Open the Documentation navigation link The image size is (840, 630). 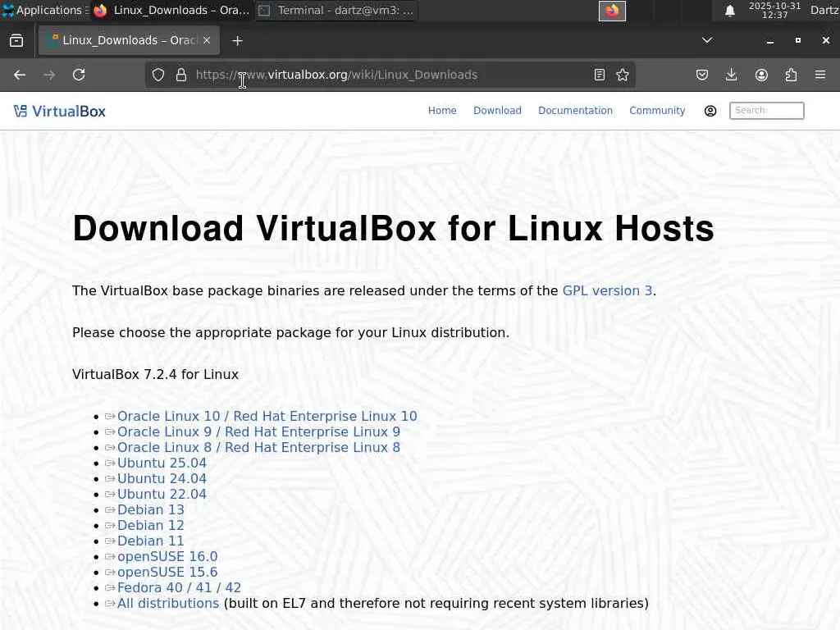575,111
